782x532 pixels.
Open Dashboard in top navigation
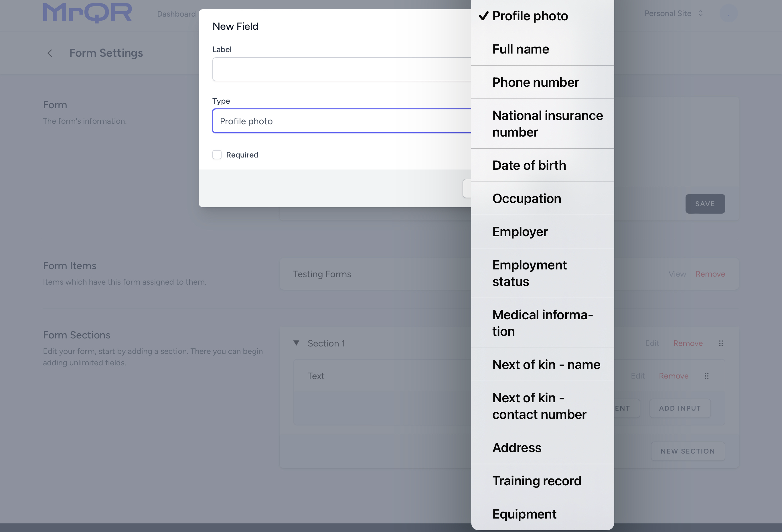176,14
